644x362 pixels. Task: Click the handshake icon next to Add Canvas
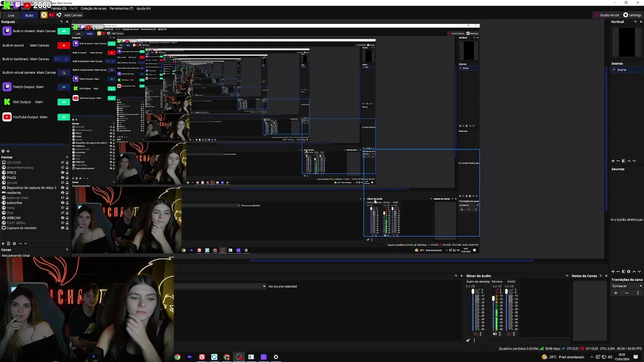pos(58,15)
